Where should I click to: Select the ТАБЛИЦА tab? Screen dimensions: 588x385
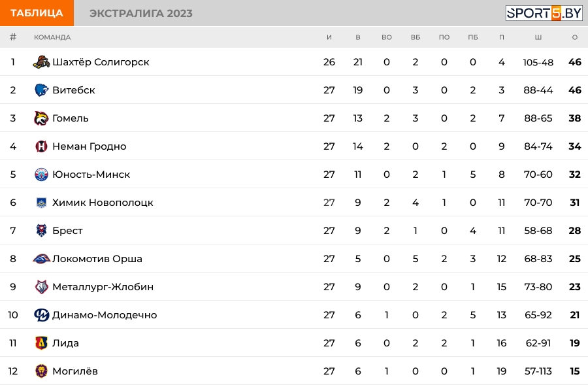pyautogui.click(x=37, y=13)
